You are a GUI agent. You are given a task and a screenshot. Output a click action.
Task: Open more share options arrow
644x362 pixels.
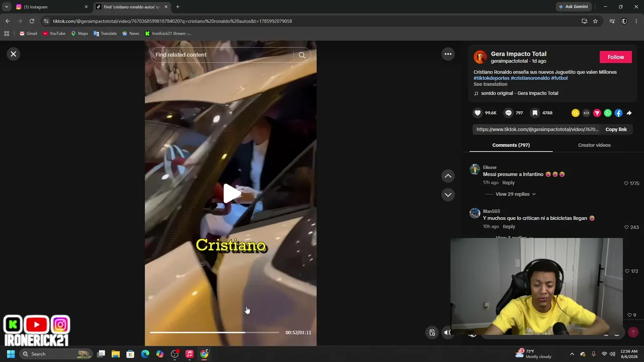(629, 113)
